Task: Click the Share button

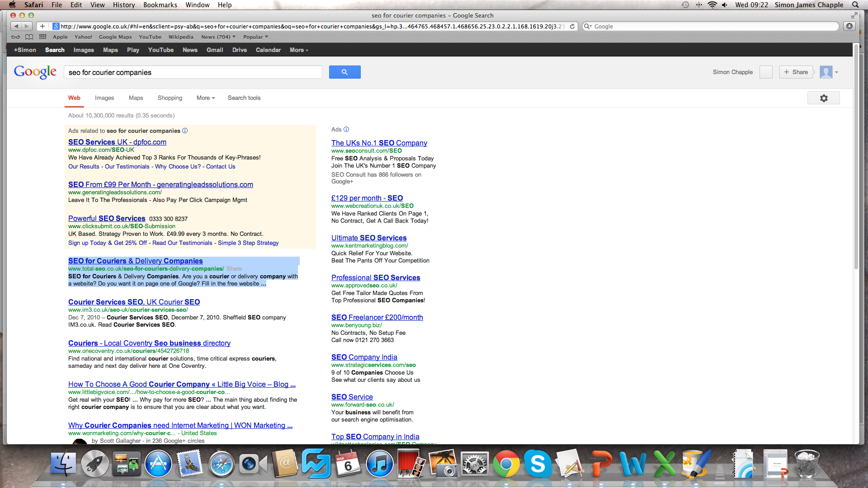Action: [x=796, y=72]
